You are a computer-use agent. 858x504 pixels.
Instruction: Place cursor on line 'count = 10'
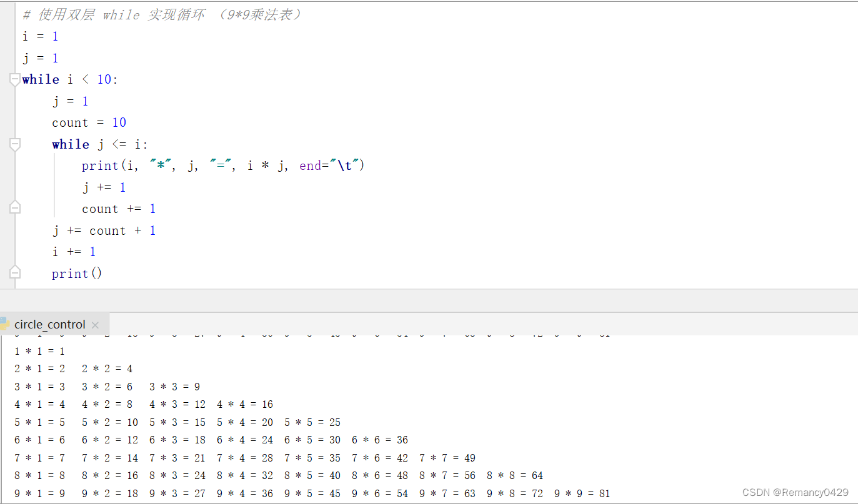pos(89,122)
